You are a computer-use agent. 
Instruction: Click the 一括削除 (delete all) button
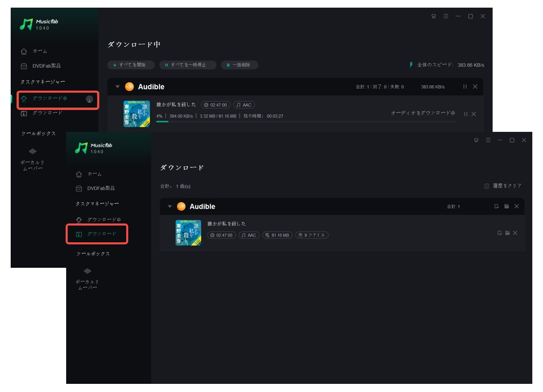tap(239, 65)
